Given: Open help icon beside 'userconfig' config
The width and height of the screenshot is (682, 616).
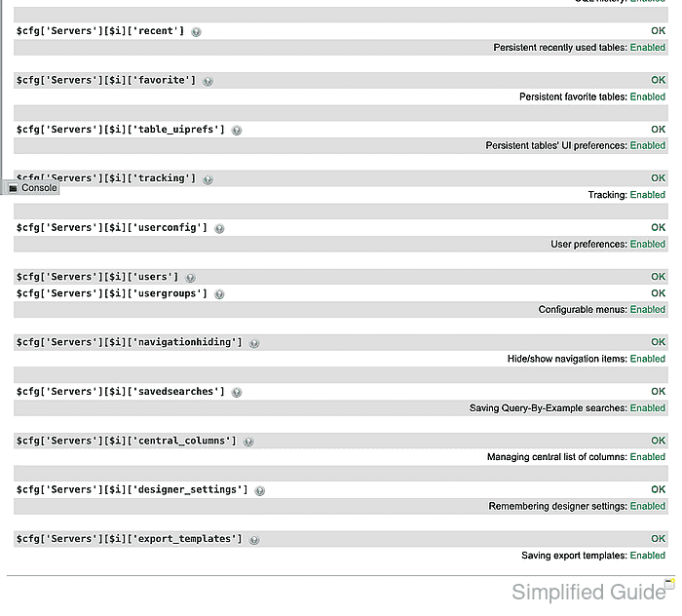Looking at the screenshot, I should click(219, 228).
